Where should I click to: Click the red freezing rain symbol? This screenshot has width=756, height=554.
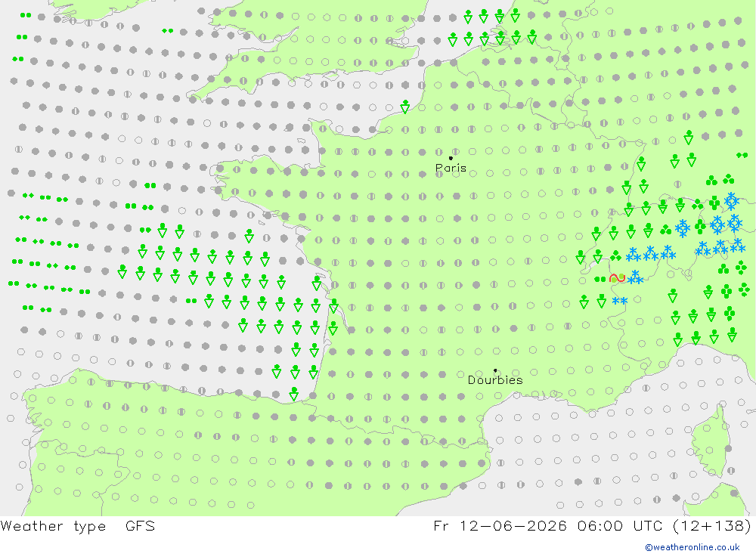coord(617,278)
